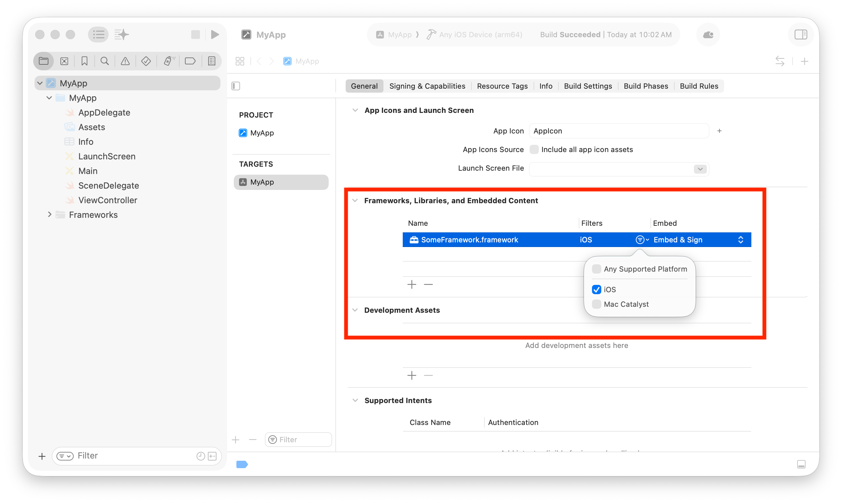This screenshot has width=842, height=504.
Task: Open the Report navigator icon
Action: tap(212, 61)
